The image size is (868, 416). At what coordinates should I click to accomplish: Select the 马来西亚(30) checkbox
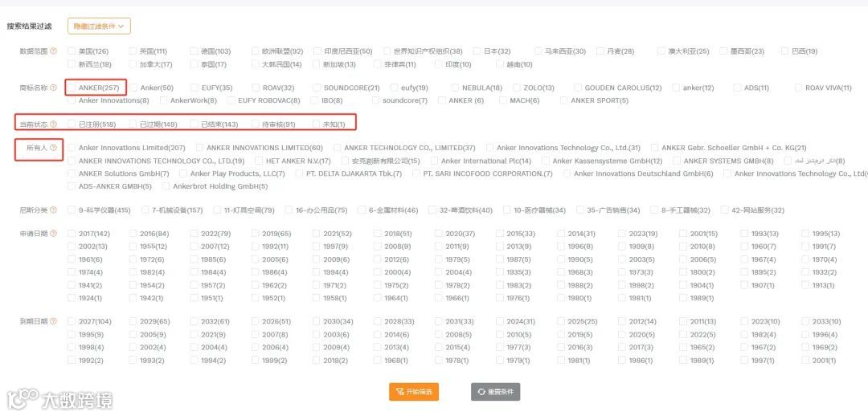tap(538, 51)
